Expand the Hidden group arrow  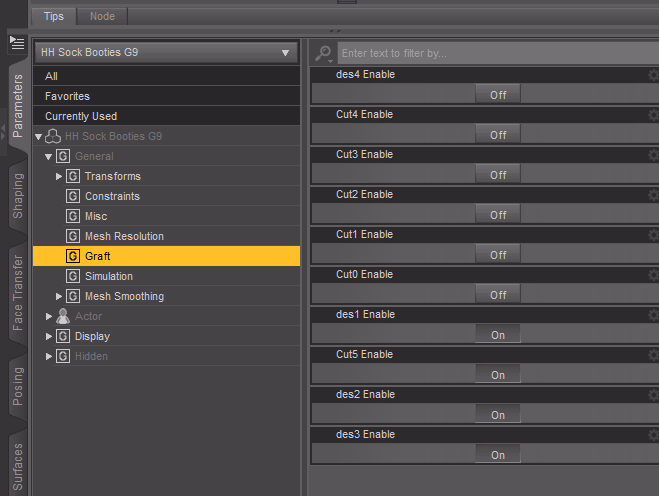[49, 356]
